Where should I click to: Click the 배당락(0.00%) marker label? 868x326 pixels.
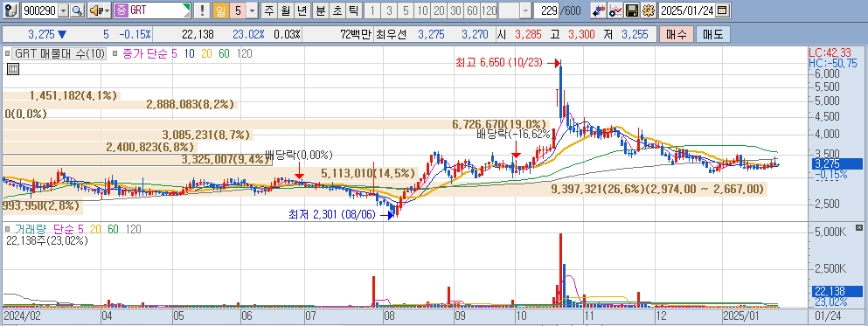click(299, 155)
